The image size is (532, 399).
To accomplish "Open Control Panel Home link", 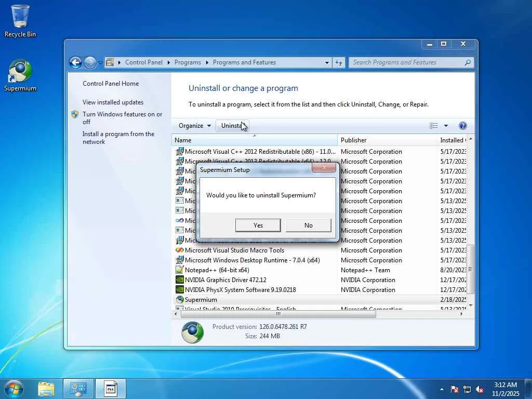I will pyautogui.click(x=111, y=84).
